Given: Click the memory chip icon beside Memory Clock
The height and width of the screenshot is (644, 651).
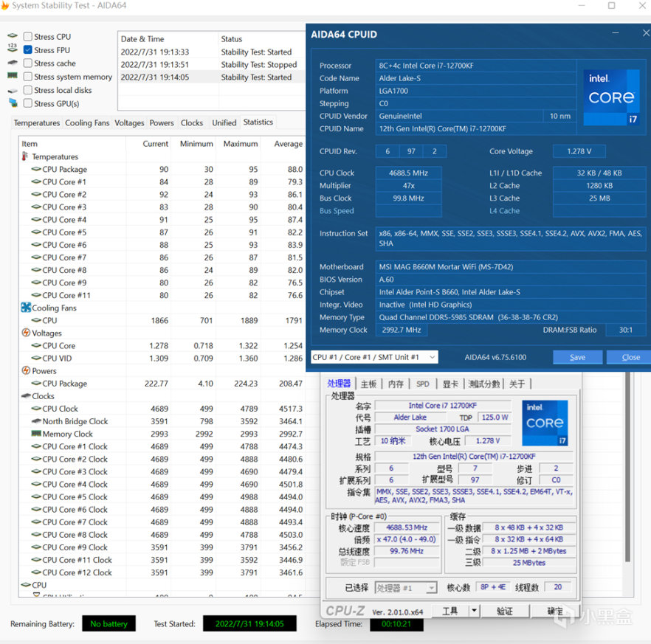Looking at the screenshot, I should coord(36,434).
